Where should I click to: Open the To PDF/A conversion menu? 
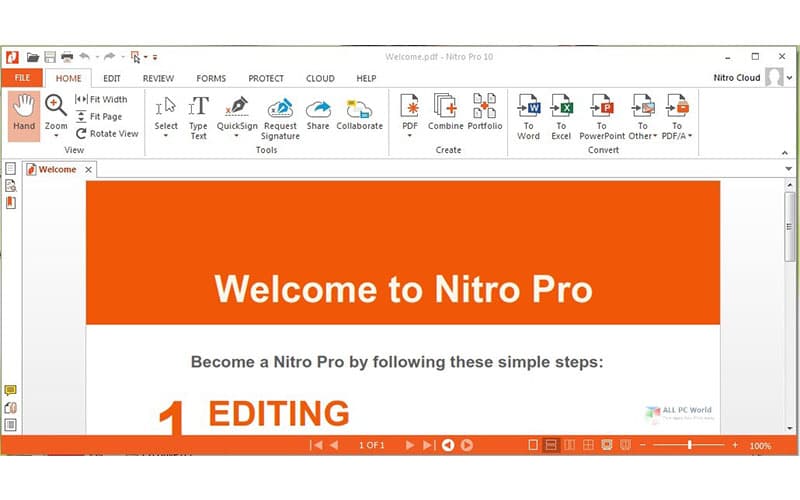point(677,117)
